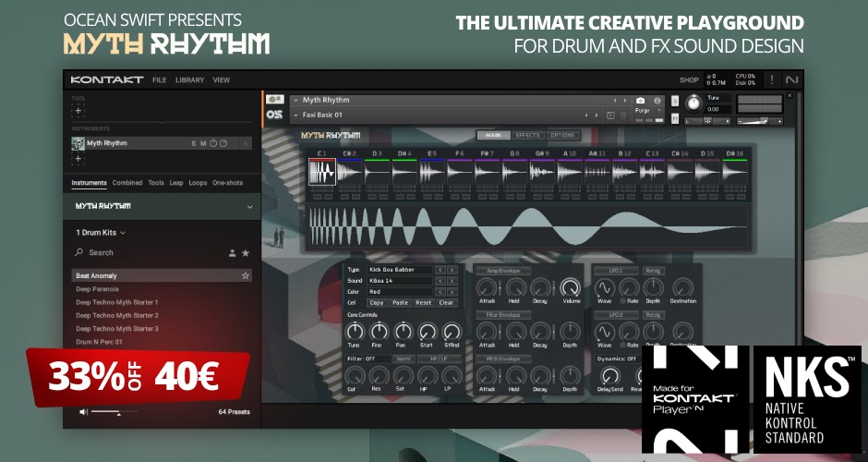868x462 pixels.
Task: Select next Color with the right arrow button
Action: point(452,292)
